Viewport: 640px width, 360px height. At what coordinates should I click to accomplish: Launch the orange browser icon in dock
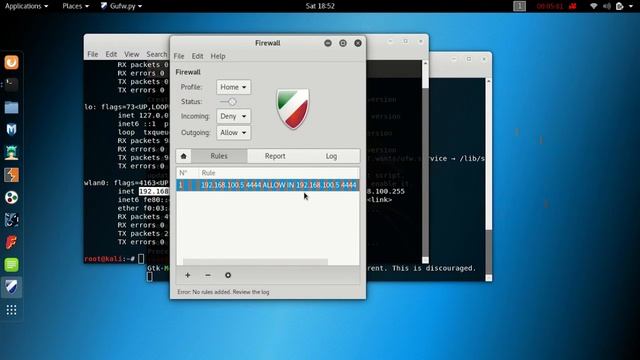(11, 62)
